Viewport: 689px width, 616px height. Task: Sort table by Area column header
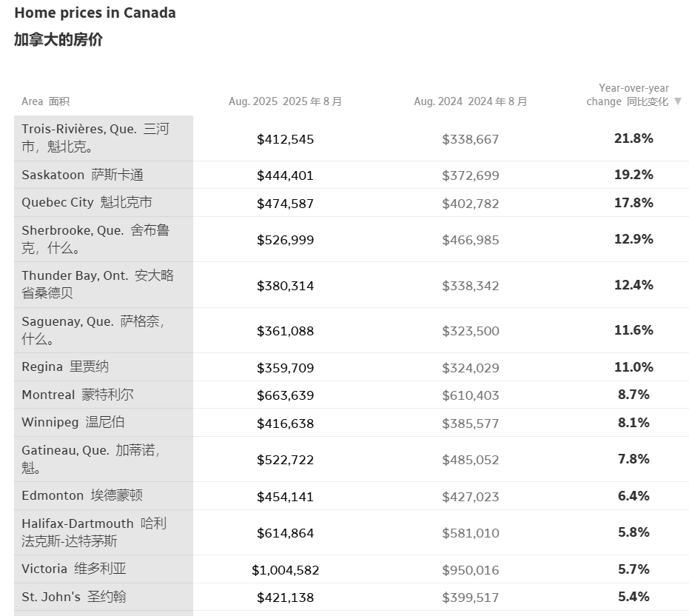tap(45, 101)
